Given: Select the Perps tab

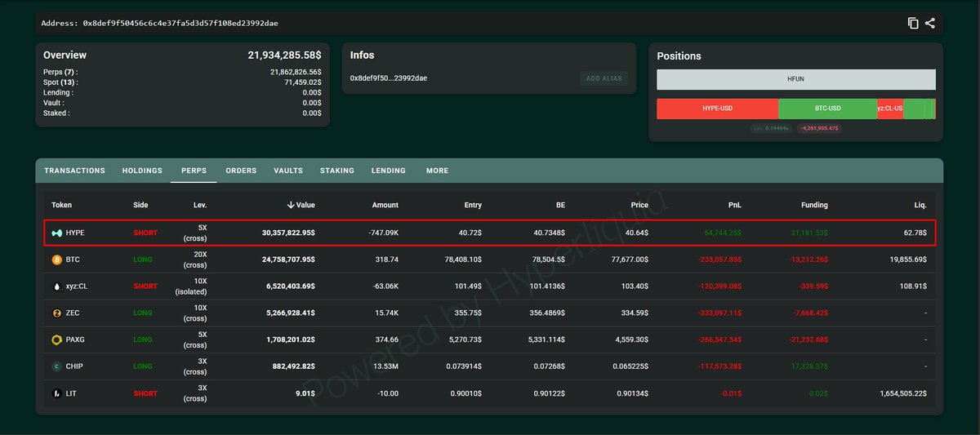Looking at the screenshot, I should point(194,171).
